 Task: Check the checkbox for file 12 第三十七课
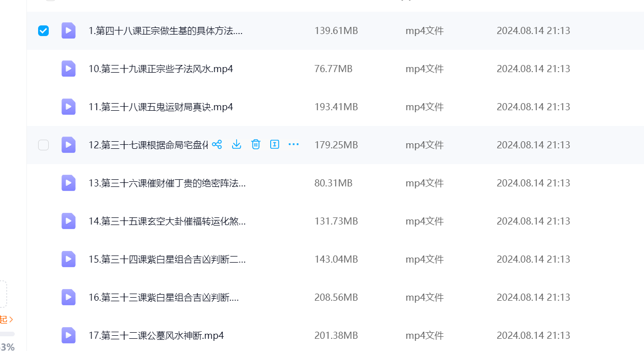tap(44, 145)
